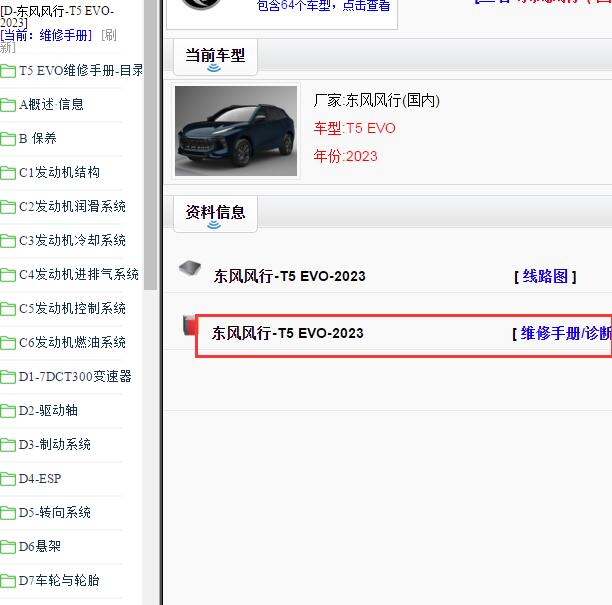Screen dimensions: 612x605
Task: Click the gray chip icon beside 线路图 row
Action: coord(190,268)
